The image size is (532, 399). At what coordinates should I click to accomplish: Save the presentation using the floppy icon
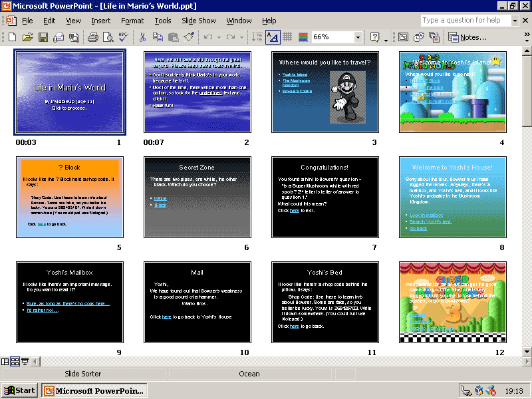[x=43, y=37]
